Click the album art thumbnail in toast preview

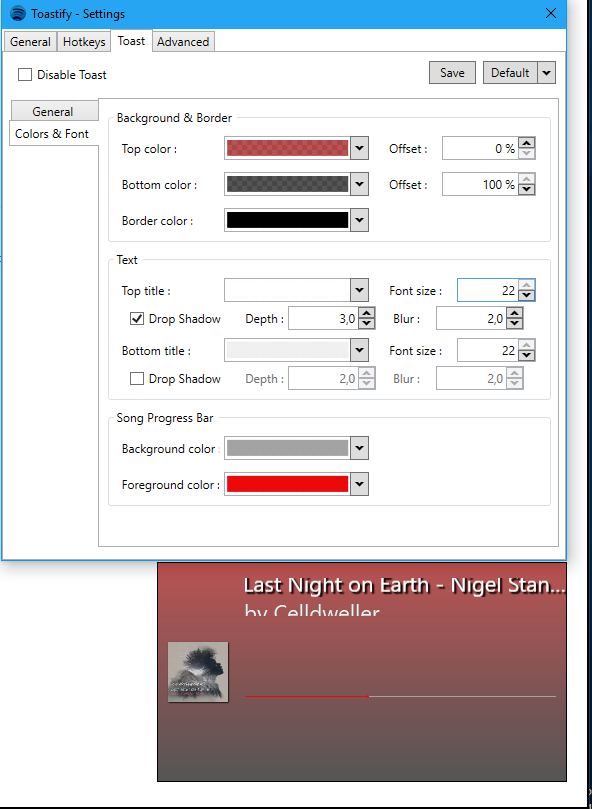198,672
